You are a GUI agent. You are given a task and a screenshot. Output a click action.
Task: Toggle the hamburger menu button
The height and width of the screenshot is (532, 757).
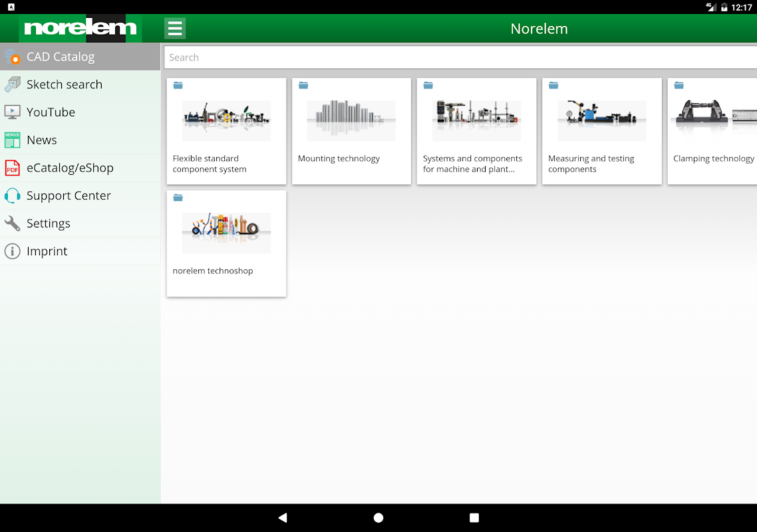pyautogui.click(x=175, y=29)
